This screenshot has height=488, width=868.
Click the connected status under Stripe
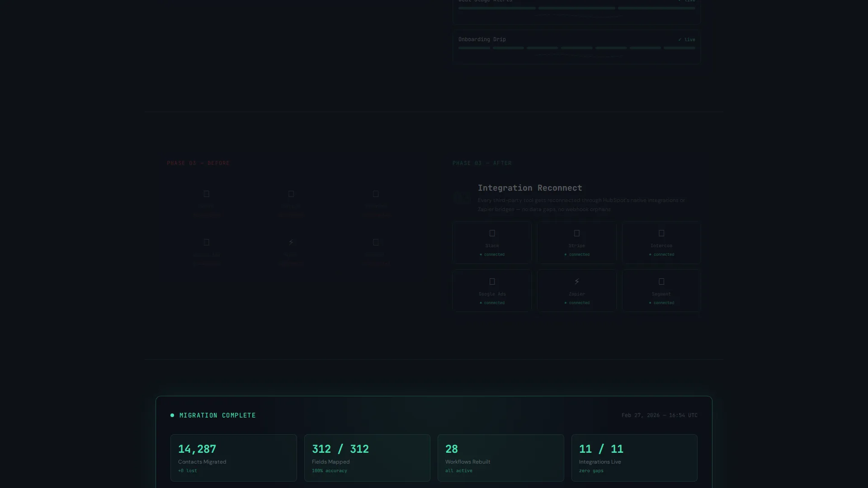point(577,254)
